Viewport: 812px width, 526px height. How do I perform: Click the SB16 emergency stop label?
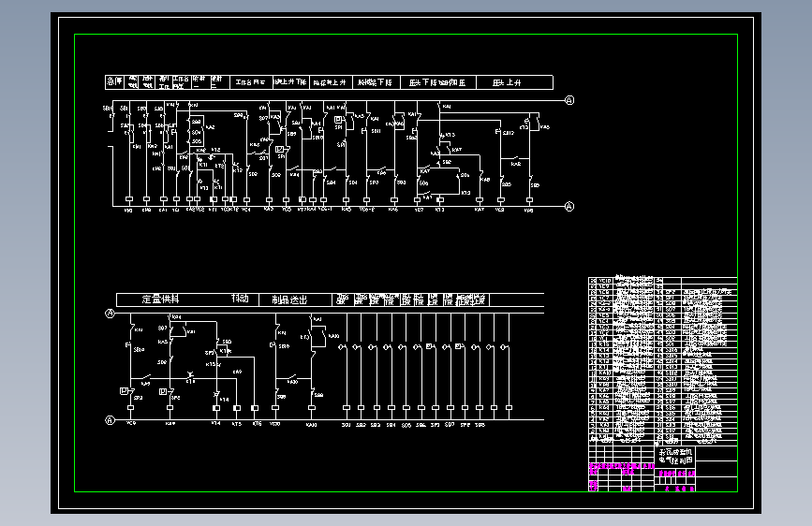[x=108, y=109]
